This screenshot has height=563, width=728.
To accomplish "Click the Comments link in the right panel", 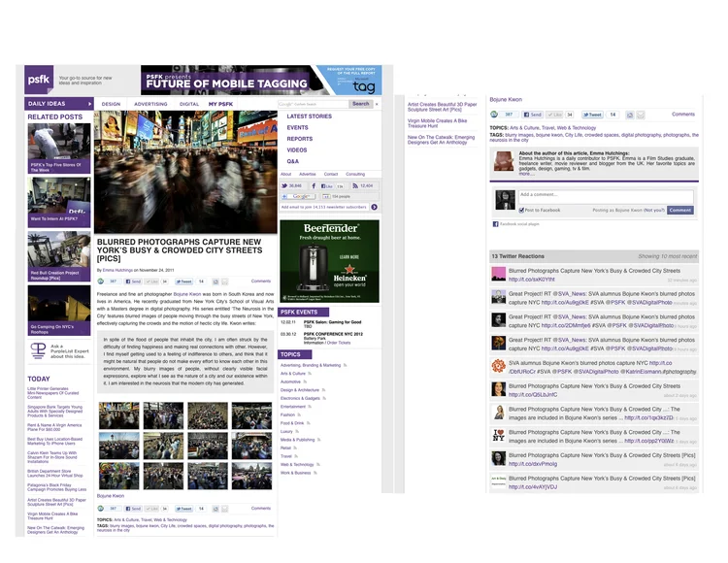I will [x=683, y=115].
